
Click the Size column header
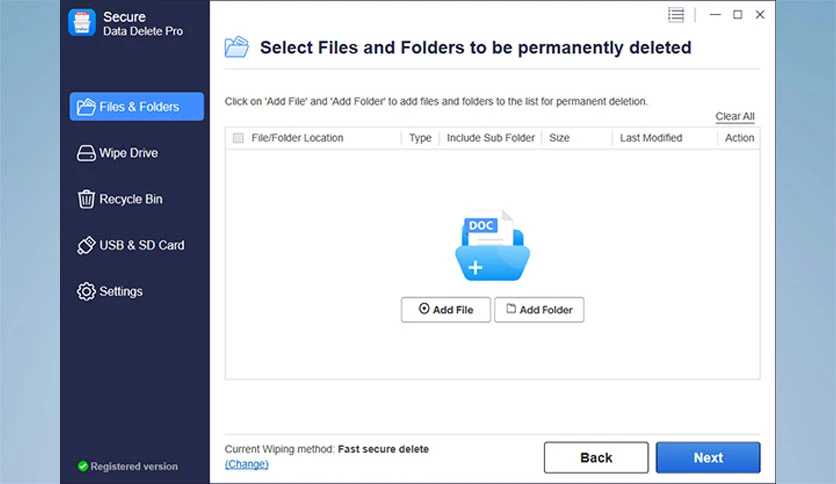tap(559, 138)
